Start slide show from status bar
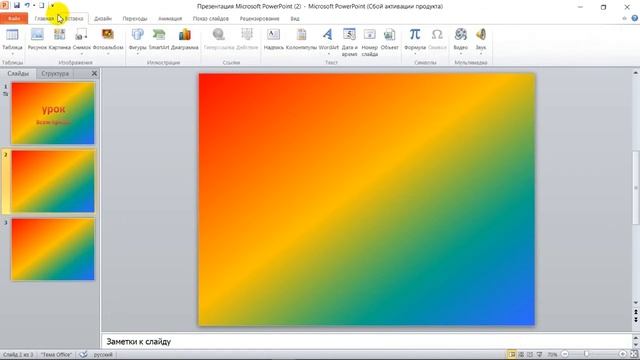 click(539, 354)
